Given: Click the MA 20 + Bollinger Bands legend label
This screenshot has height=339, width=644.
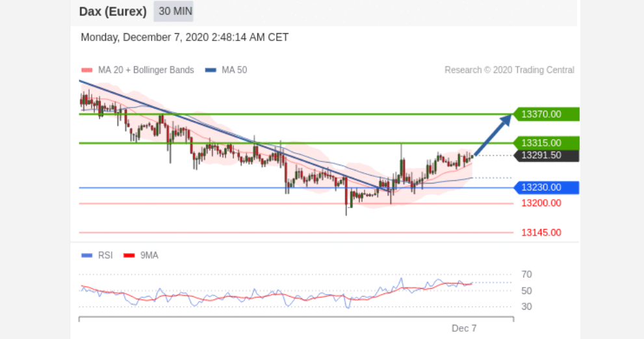Looking at the screenshot, I should [x=146, y=70].
